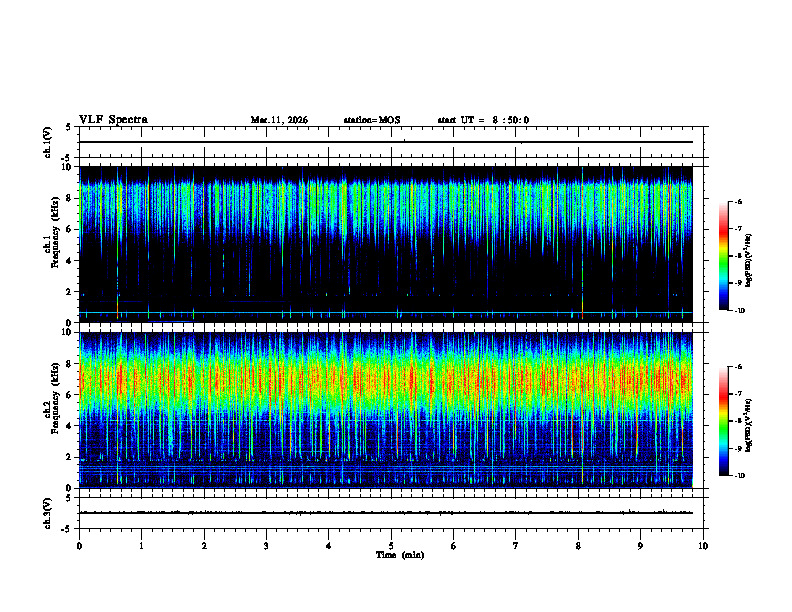Click the ch.1 voltage waveform trace
Screen dimensions: 792x612
pos(386,142)
